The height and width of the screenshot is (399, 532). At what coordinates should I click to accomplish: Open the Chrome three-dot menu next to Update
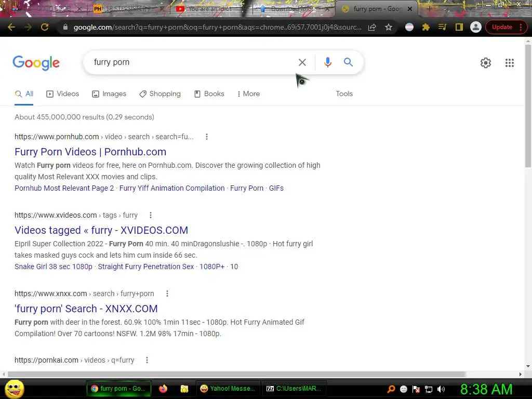(x=521, y=27)
